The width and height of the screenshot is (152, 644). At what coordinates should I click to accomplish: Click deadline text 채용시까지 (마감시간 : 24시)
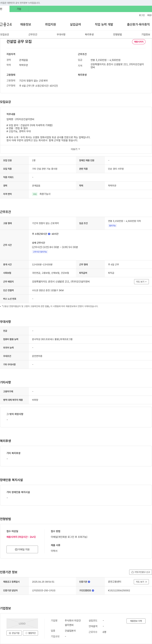[x=21, y=537]
